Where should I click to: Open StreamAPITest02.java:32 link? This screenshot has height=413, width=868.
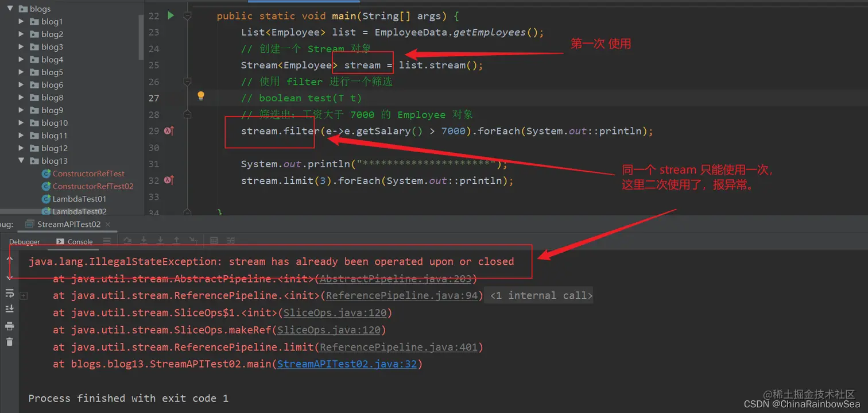pos(347,364)
